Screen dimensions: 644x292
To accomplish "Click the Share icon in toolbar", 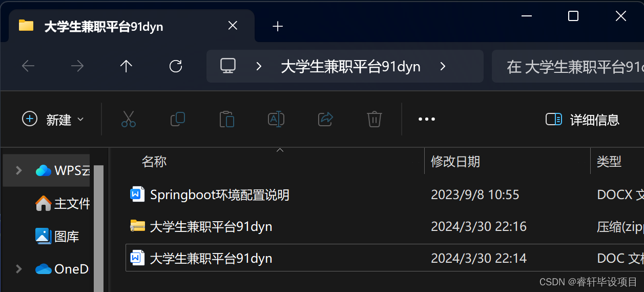I will (325, 120).
